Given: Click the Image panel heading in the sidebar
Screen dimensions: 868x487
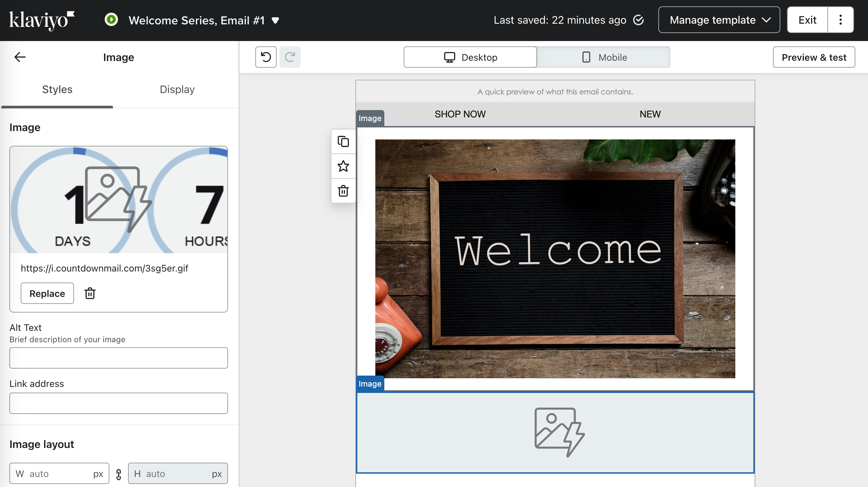Looking at the screenshot, I should [x=119, y=57].
